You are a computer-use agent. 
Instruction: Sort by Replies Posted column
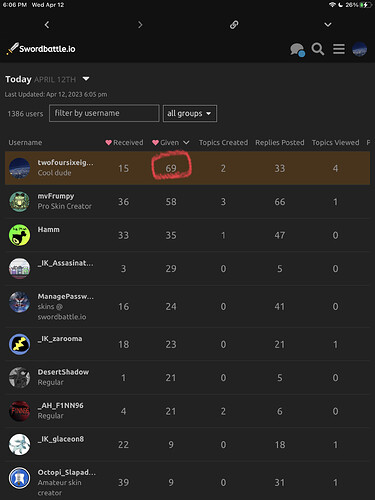[280, 143]
